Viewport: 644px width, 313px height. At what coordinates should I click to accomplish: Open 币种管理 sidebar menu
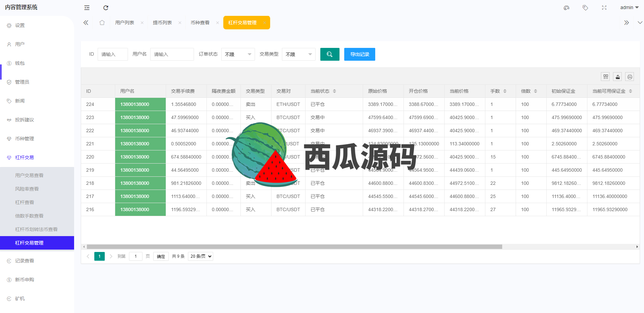pyautogui.click(x=37, y=139)
